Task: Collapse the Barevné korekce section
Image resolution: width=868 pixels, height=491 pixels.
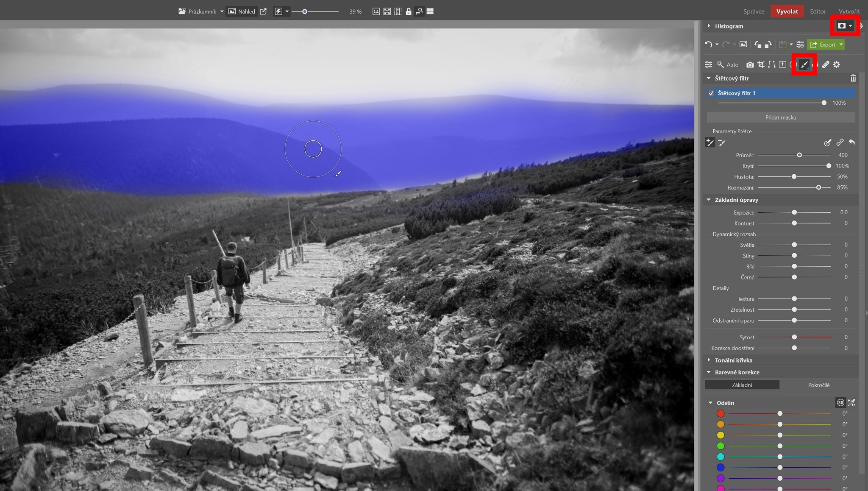Action: tap(709, 372)
